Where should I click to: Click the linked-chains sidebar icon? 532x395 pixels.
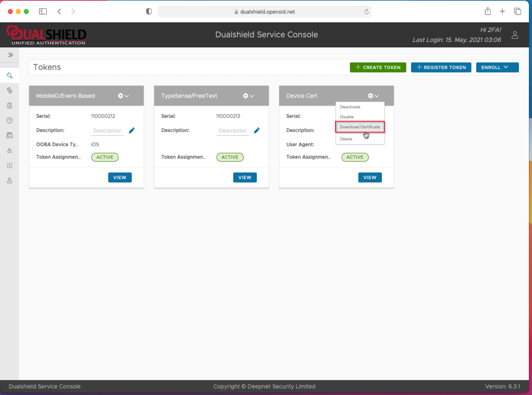click(10, 90)
